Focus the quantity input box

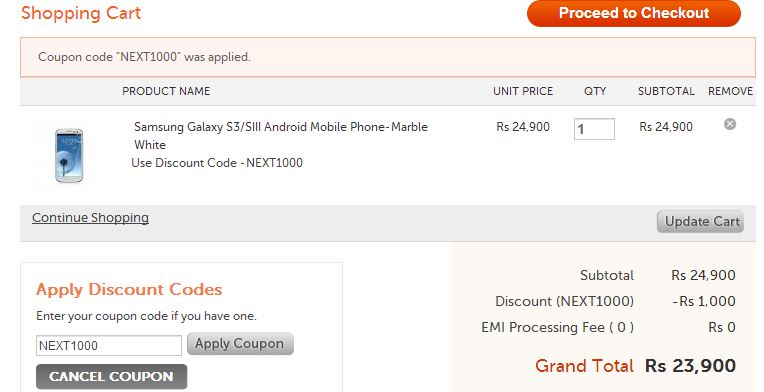[594, 129]
